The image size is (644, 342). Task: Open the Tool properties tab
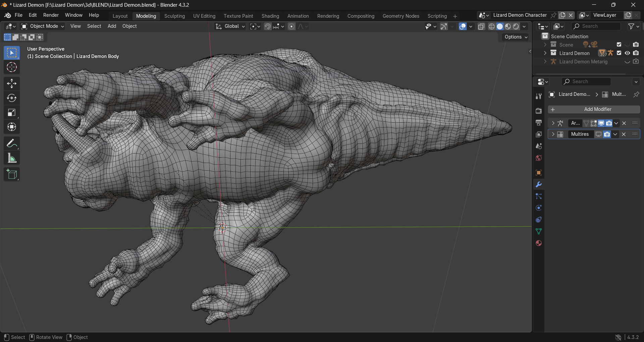click(539, 96)
